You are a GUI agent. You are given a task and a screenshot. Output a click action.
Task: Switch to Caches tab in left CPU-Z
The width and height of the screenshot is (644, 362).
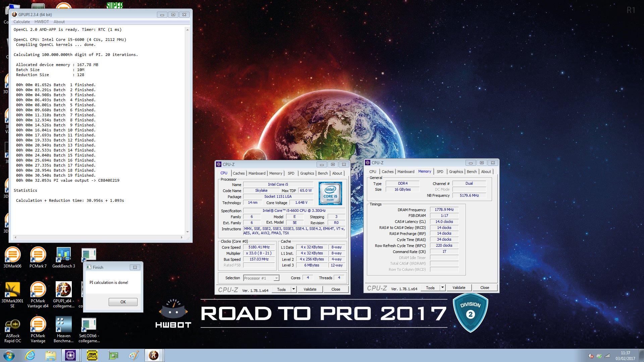point(239,173)
